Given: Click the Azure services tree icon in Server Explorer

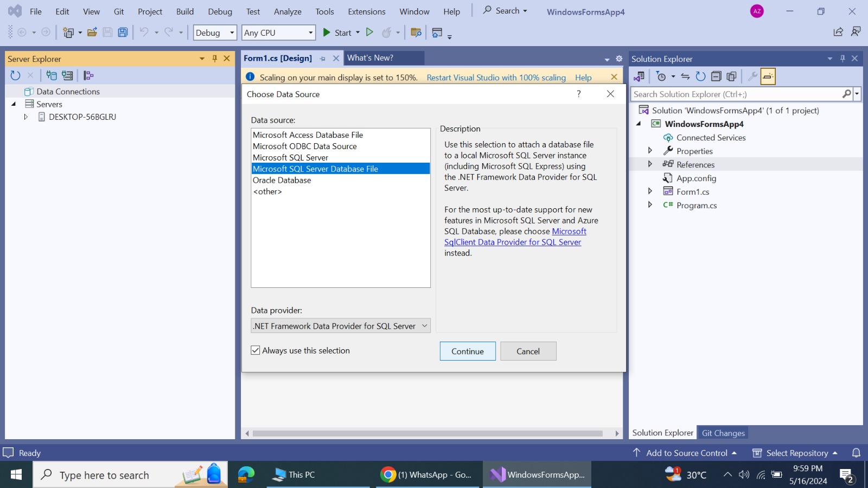Looking at the screenshot, I should pyautogui.click(x=88, y=75).
